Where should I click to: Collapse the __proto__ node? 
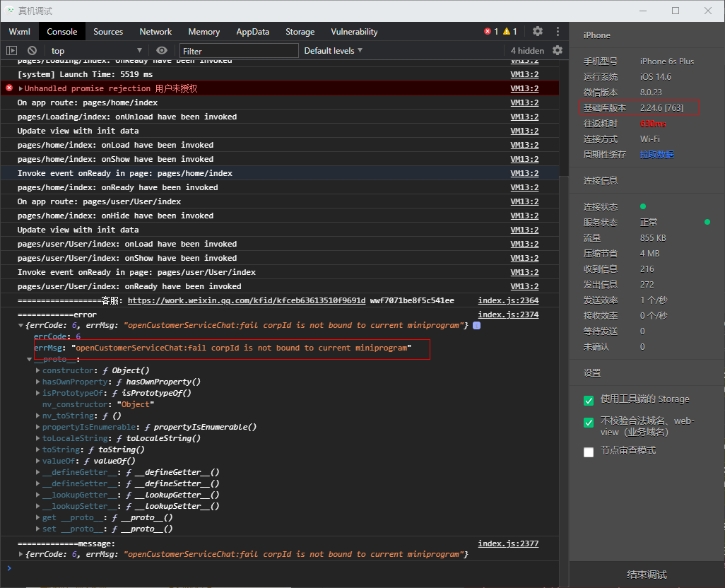[x=30, y=359]
